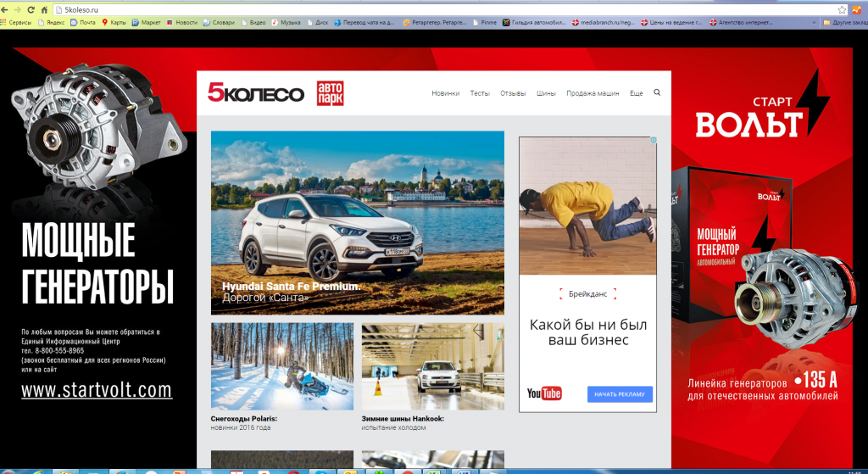Click the Мощные генераторы banner headline
This screenshot has height=474, width=868.
pos(98,263)
